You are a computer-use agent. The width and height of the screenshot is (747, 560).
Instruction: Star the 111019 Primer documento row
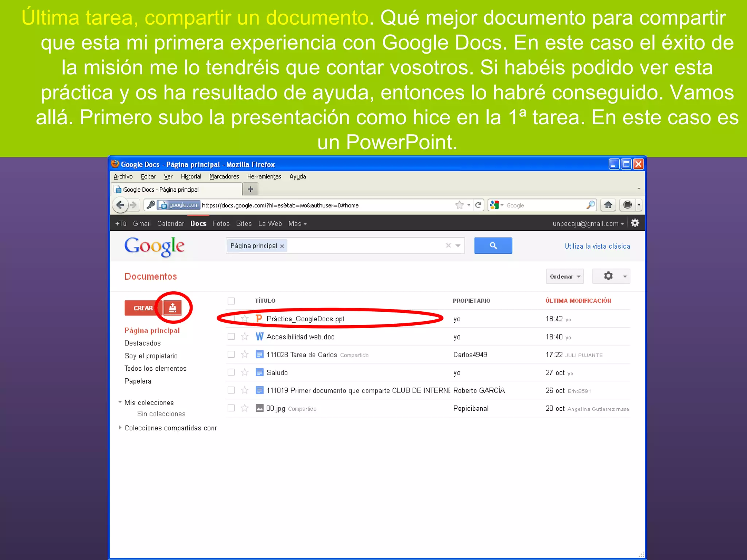click(245, 390)
